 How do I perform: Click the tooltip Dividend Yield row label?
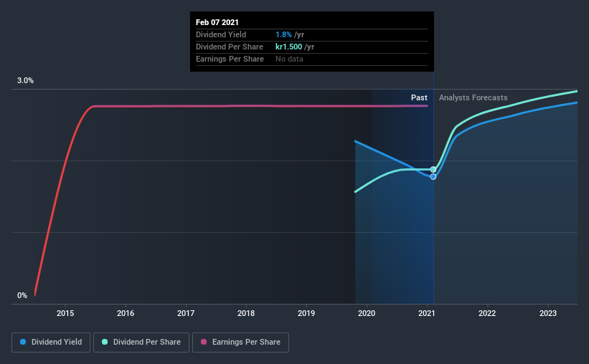[221, 34]
